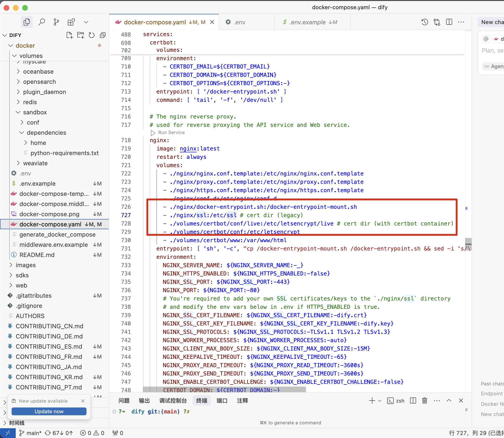Open the Source Control view icon

[56, 22]
